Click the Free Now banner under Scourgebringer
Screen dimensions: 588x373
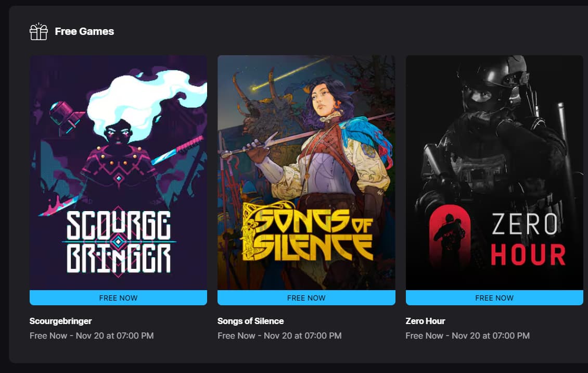119,297
